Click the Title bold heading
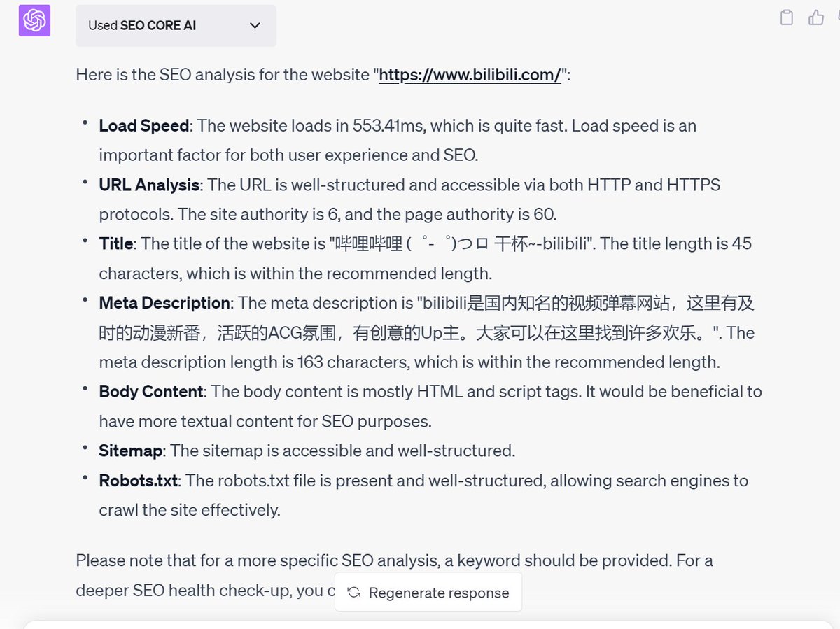The height and width of the screenshot is (629, 840). (116, 243)
